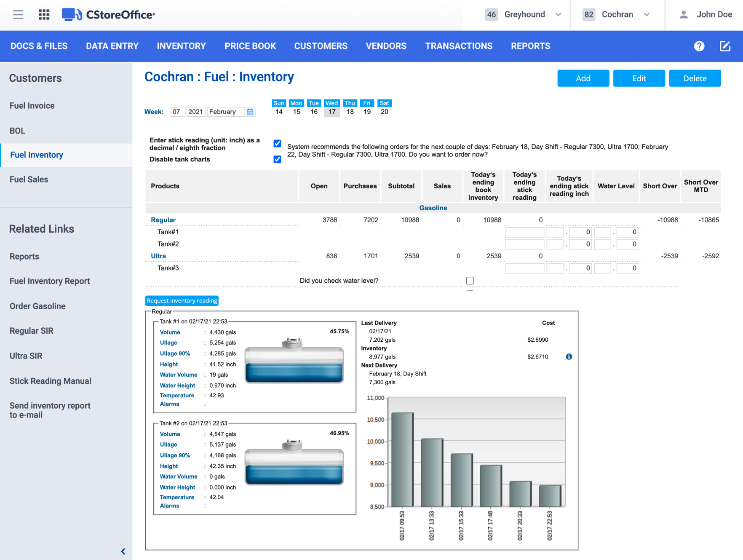Open the hamburger menu
The width and height of the screenshot is (743, 560).
pyautogui.click(x=18, y=14)
